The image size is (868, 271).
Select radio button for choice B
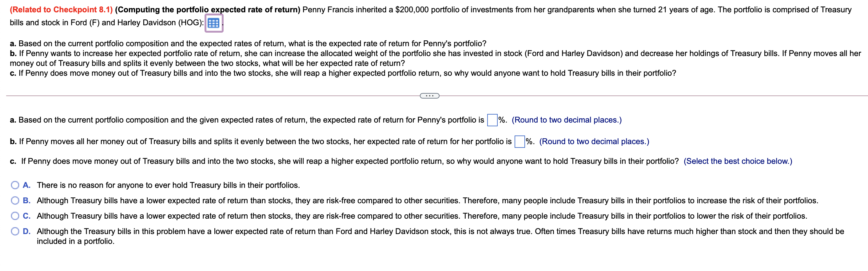[x=15, y=200]
